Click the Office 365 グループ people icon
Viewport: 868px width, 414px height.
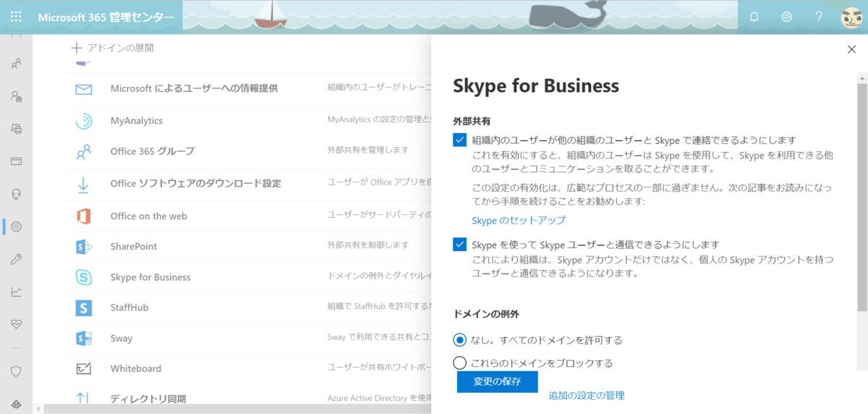(84, 152)
